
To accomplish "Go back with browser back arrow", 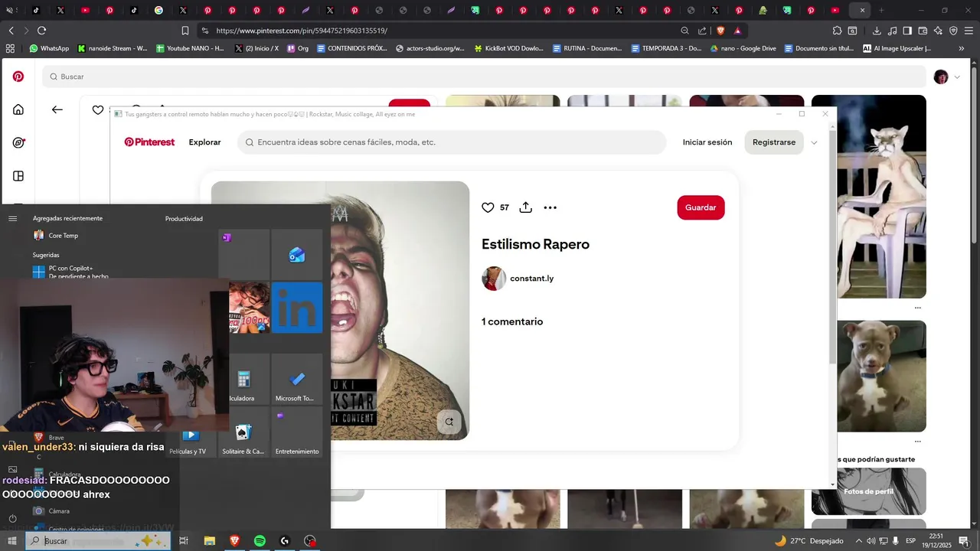I will (11, 31).
